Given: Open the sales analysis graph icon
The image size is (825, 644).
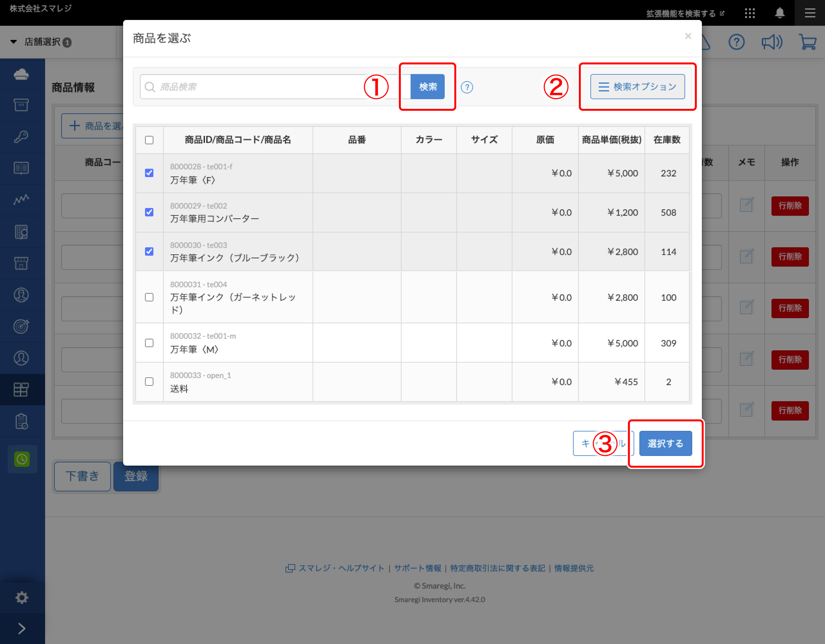Looking at the screenshot, I should click(22, 199).
